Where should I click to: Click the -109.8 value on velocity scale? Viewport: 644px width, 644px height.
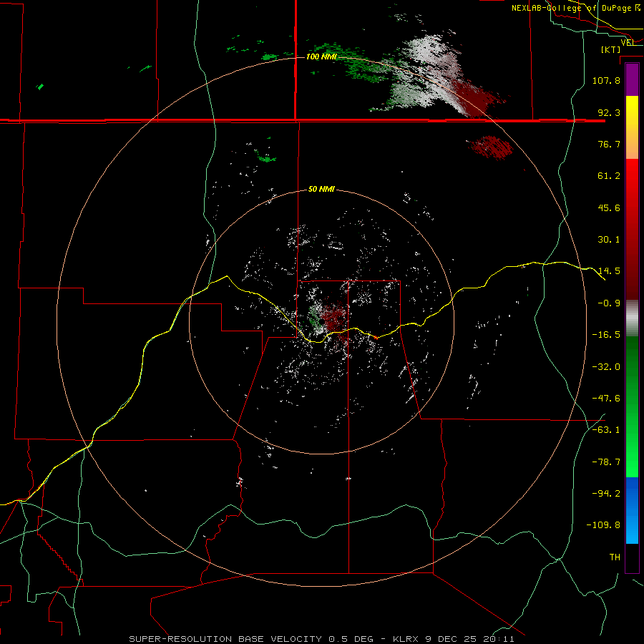tap(603, 525)
